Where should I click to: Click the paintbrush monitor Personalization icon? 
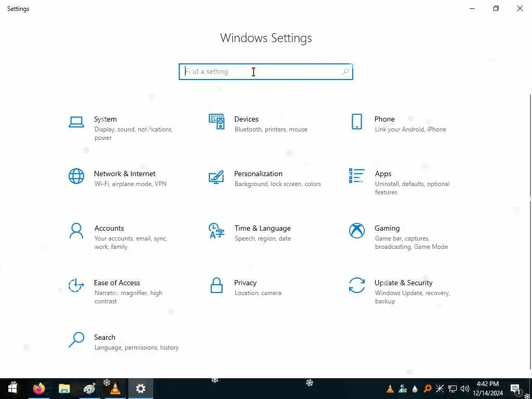point(217,177)
